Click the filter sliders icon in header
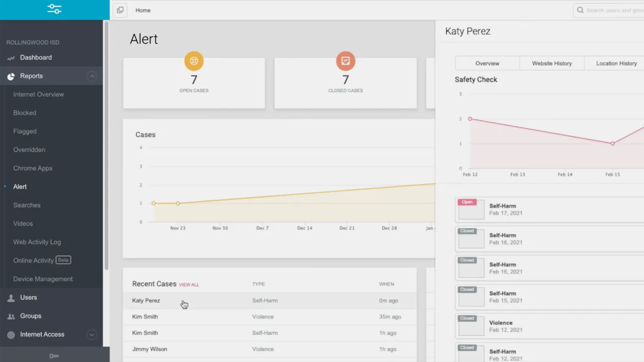 click(x=54, y=9)
